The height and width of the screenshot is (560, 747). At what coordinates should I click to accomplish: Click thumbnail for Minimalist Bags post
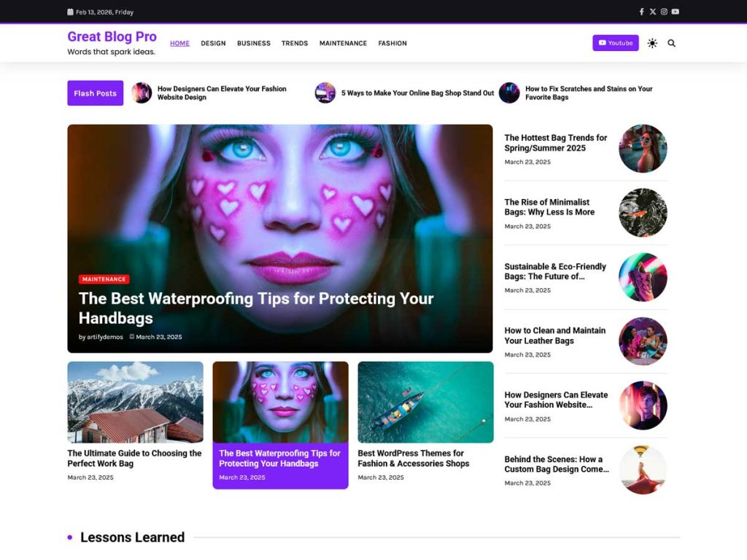643,213
